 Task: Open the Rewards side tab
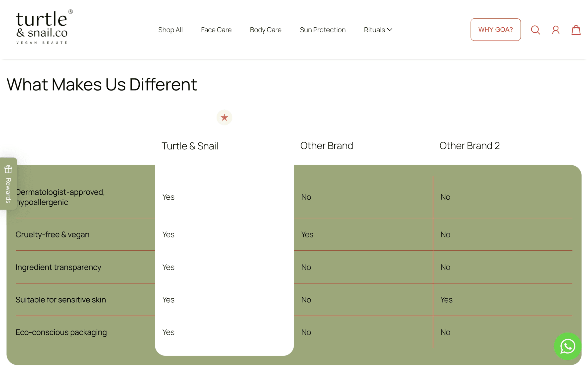(x=8, y=190)
